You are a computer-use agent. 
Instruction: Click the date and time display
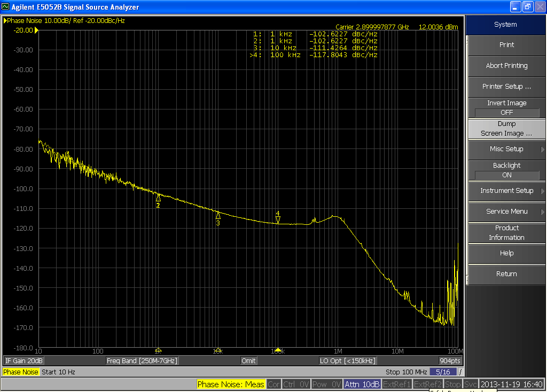pos(511,385)
